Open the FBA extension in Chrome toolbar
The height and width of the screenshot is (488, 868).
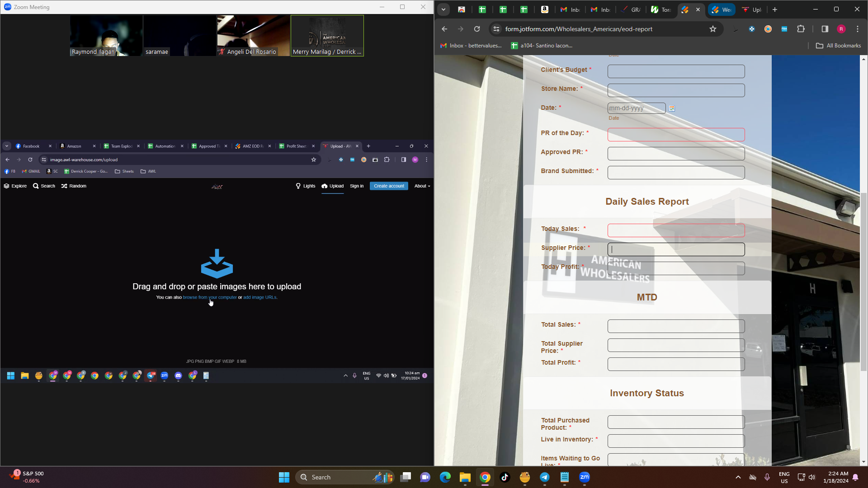tap(784, 29)
